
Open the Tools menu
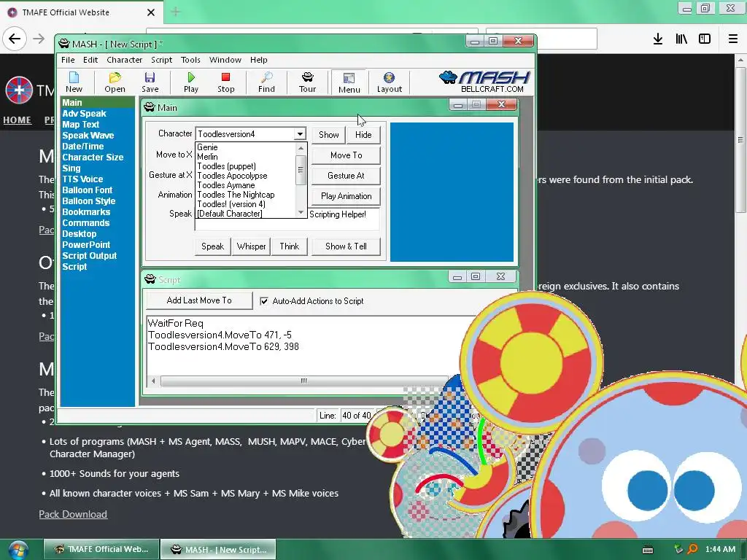click(190, 60)
